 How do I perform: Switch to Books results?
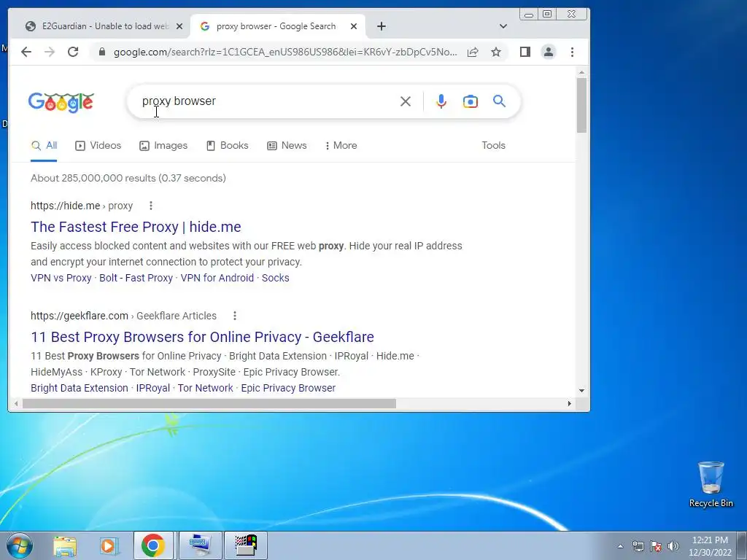[x=228, y=146]
